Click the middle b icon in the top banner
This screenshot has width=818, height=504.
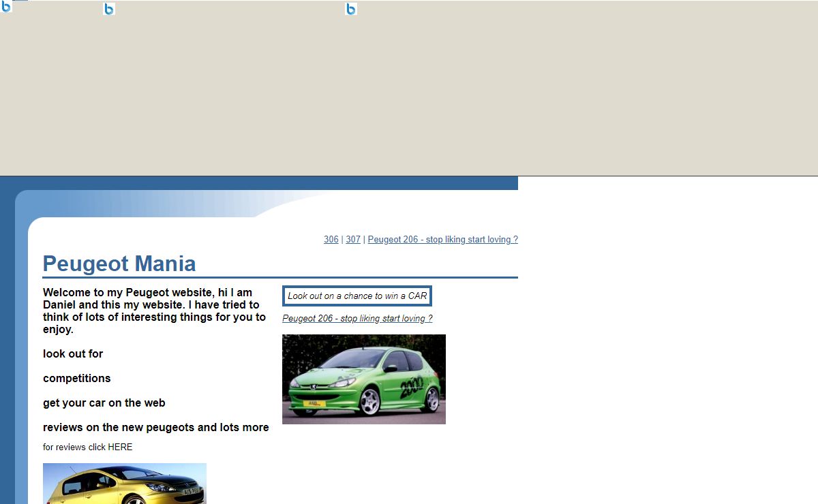[109, 9]
